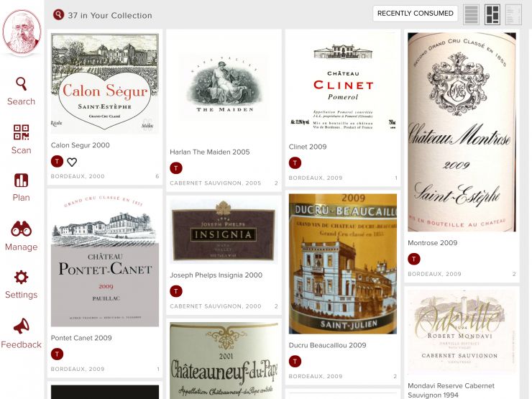Click the Feedback label in sidebar

(x=21, y=344)
